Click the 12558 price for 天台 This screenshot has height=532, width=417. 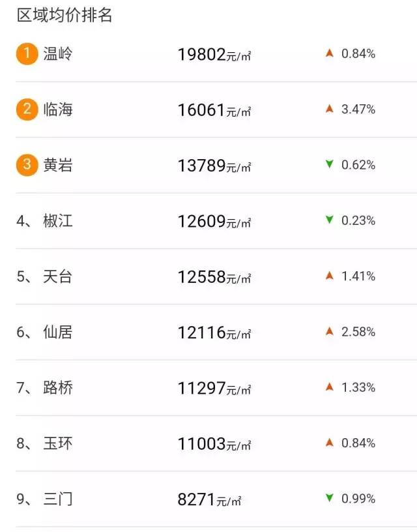(201, 277)
